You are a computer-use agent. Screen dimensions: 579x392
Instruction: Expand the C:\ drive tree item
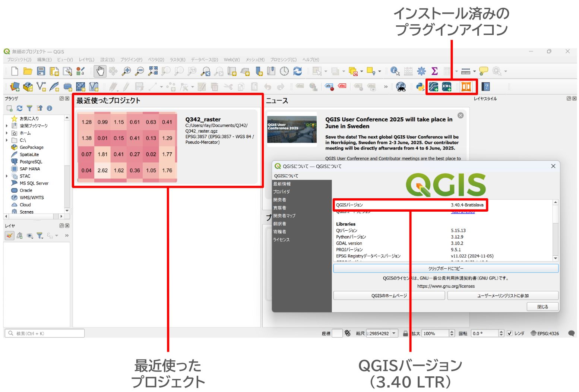tap(7, 140)
